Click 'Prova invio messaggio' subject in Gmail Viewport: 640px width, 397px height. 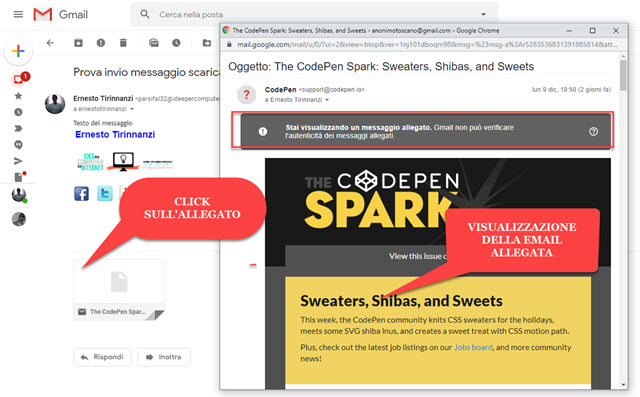click(147, 72)
